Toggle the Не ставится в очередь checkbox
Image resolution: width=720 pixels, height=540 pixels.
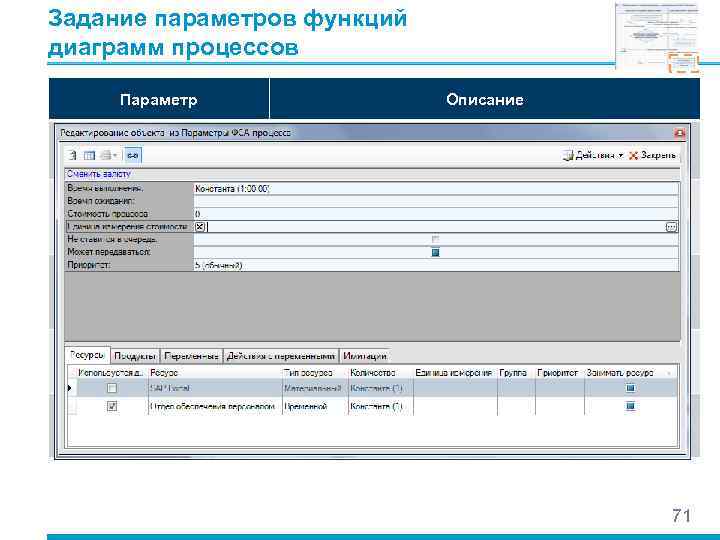435,239
